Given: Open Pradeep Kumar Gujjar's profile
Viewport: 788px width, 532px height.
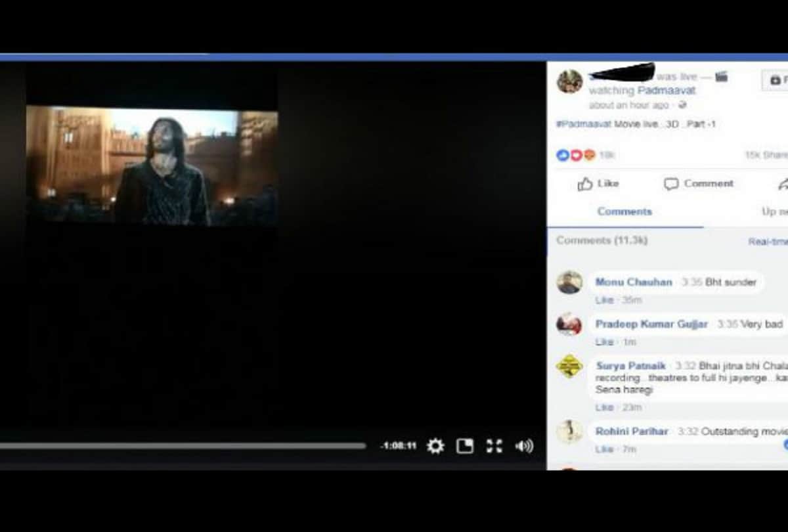Looking at the screenshot, I should tap(651, 324).
